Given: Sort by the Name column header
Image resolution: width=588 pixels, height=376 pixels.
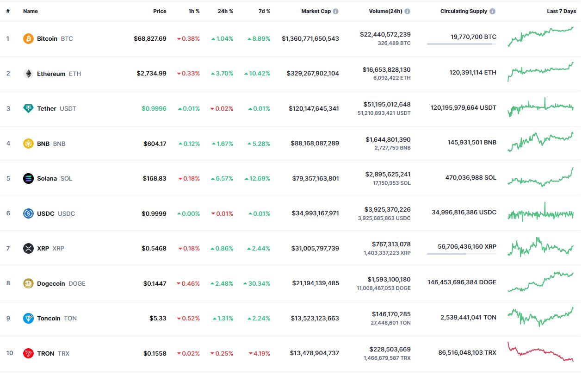Looking at the screenshot, I should coord(31,11).
